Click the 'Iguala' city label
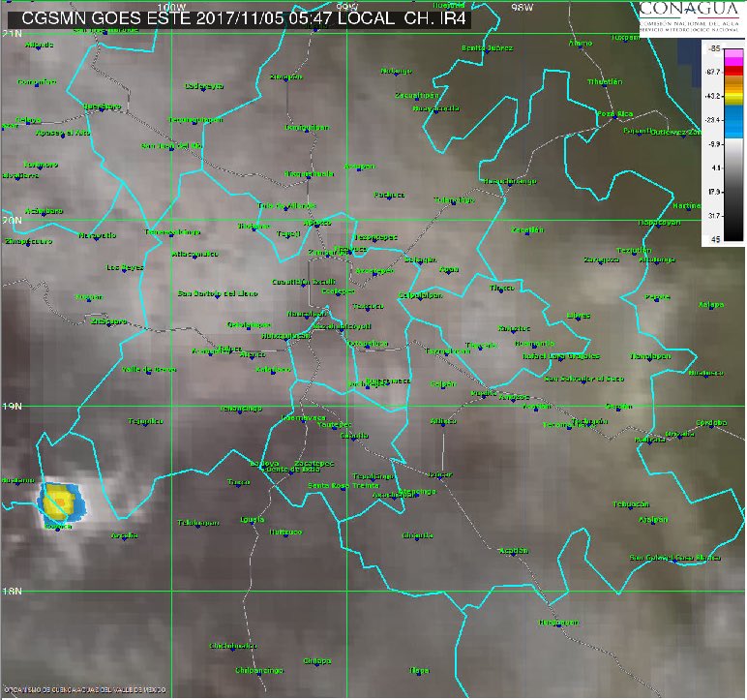This screenshot has width=747, height=700. point(253,520)
